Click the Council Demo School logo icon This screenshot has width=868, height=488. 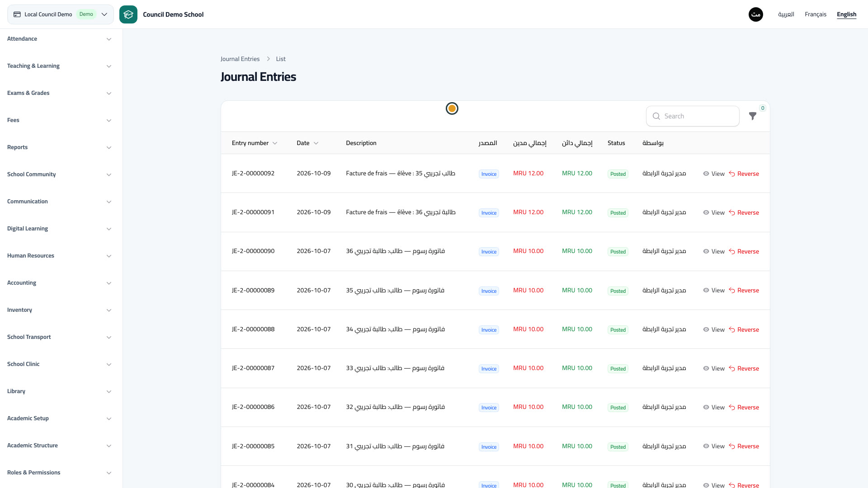pos(128,14)
